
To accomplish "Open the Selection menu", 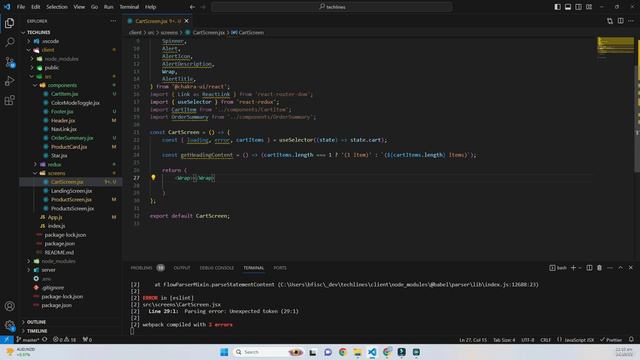I will [57, 7].
